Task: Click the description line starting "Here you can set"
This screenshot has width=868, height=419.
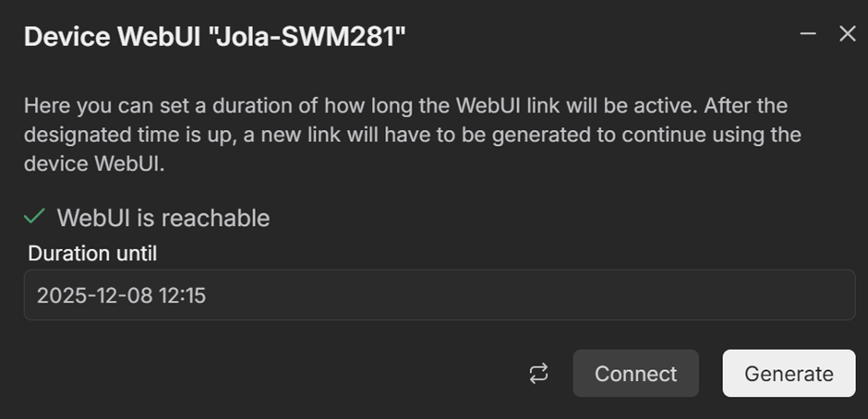Action: pos(404,105)
